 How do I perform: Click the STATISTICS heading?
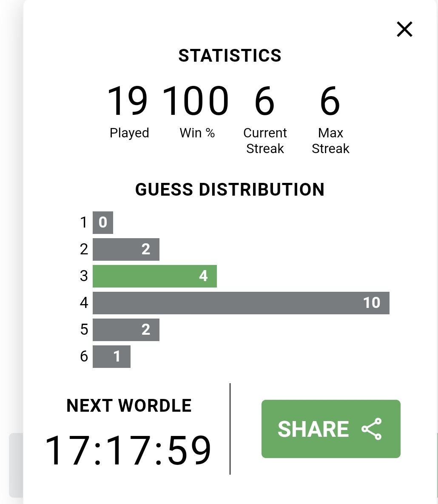pyautogui.click(x=230, y=56)
